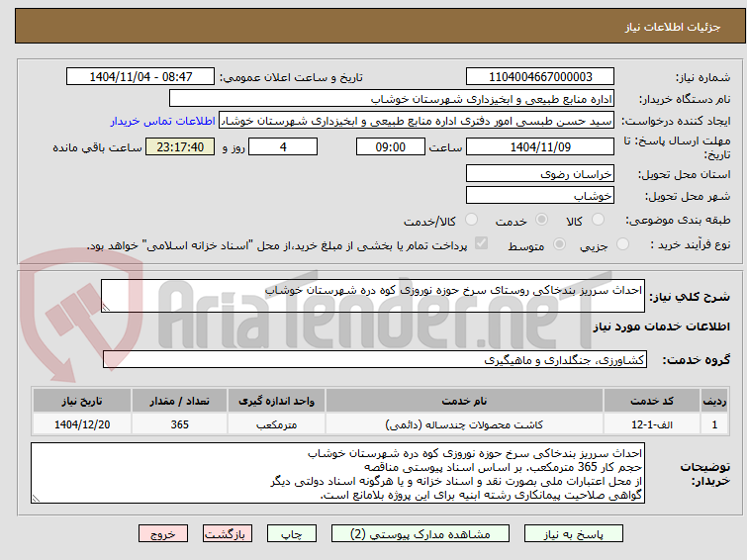Click the گروه خدمت field

click(x=375, y=359)
